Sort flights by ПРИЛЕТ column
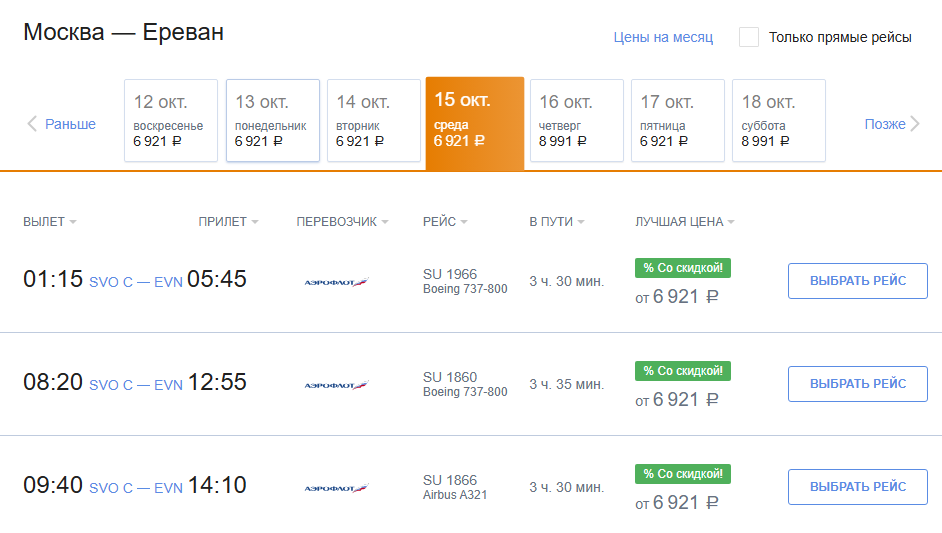This screenshot has width=942, height=533. [x=228, y=222]
